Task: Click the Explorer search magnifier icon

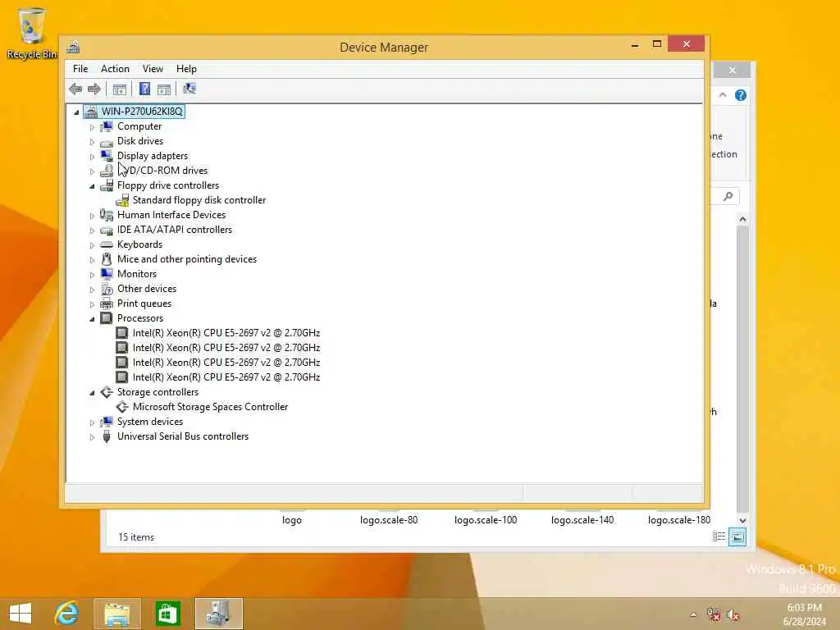Action: 728,196
